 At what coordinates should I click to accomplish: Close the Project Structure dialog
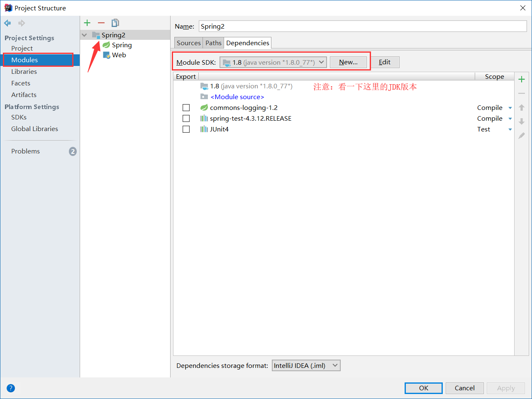tap(523, 8)
